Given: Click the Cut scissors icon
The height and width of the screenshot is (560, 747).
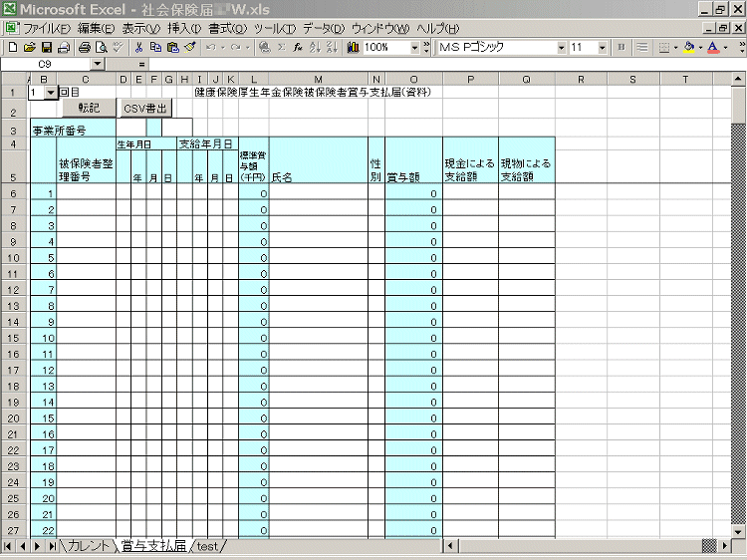Looking at the screenshot, I should [x=138, y=47].
